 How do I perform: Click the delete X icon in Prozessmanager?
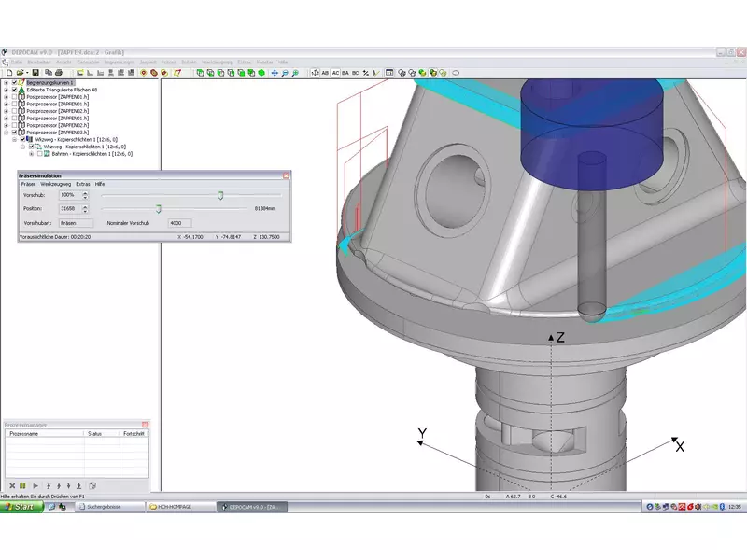coord(11,485)
